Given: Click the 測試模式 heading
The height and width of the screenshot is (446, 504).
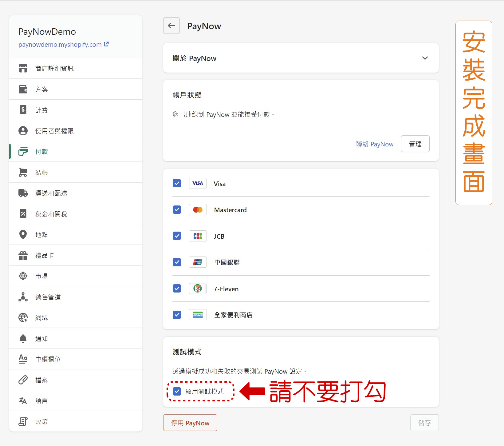Looking at the screenshot, I should (x=187, y=352).
